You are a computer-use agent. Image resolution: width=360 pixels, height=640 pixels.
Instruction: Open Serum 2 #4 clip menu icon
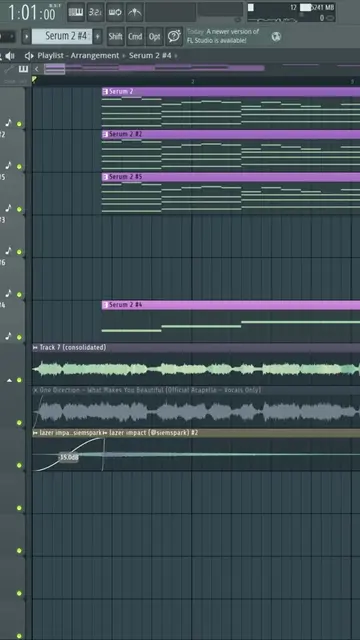tap(105, 304)
